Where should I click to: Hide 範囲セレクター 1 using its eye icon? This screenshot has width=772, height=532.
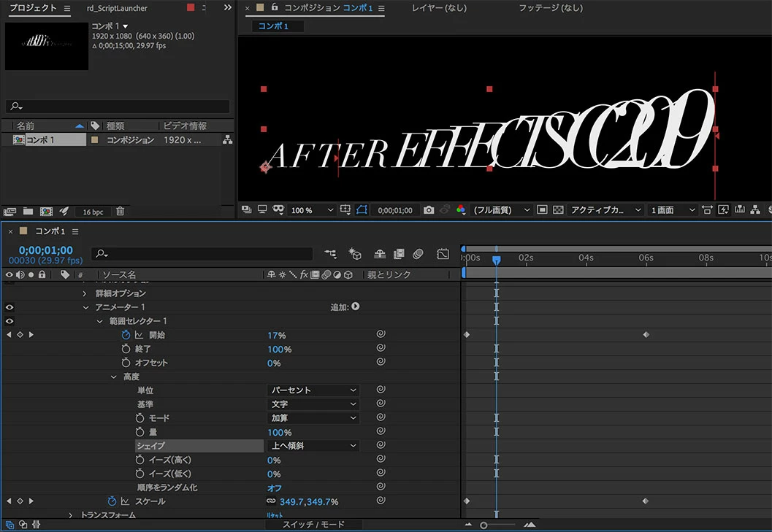coord(9,321)
